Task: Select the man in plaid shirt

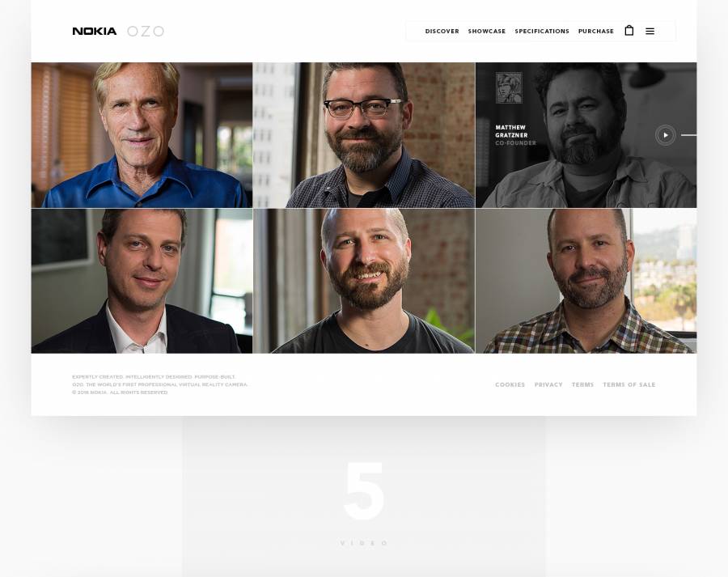Action: tap(586, 281)
